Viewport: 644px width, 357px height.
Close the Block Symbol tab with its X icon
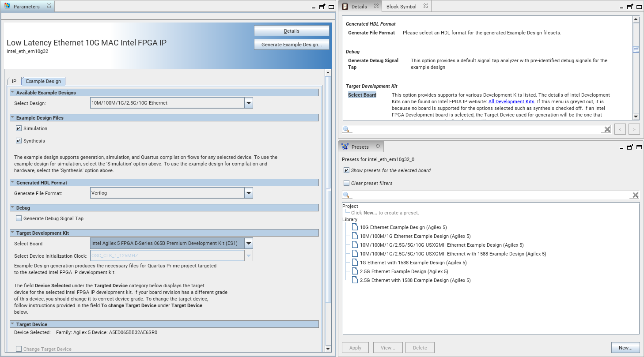click(426, 6)
